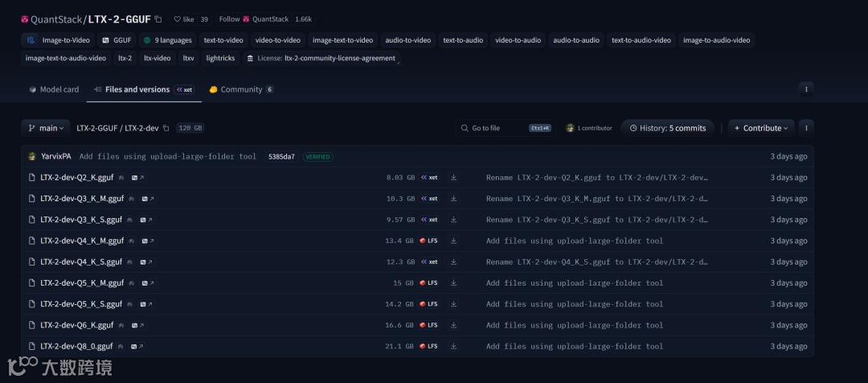Download LTX-2-dev-Q3_K_M.gguf via download icon
Screen dimensions: 868x383
click(453, 199)
